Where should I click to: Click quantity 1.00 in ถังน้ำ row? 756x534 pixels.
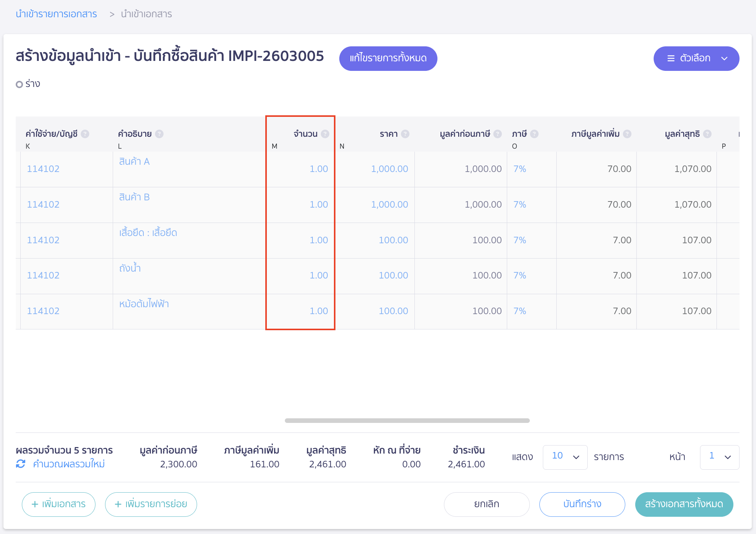(x=319, y=275)
